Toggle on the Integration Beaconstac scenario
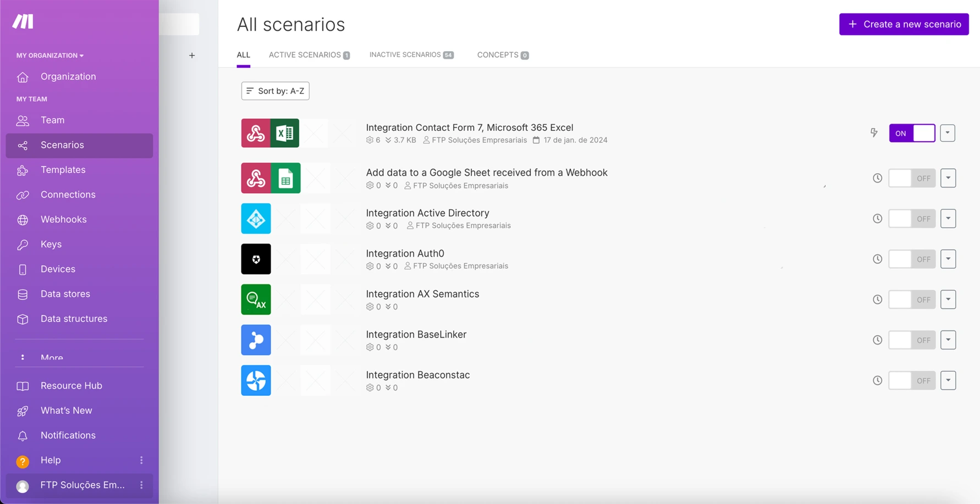This screenshot has width=980, height=504. pyautogui.click(x=912, y=380)
